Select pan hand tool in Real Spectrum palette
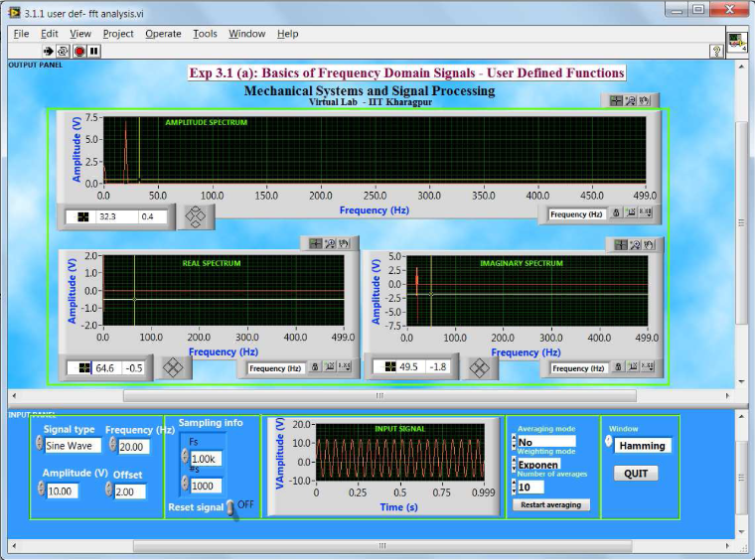Screen dimensions: 755x560 [344, 243]
